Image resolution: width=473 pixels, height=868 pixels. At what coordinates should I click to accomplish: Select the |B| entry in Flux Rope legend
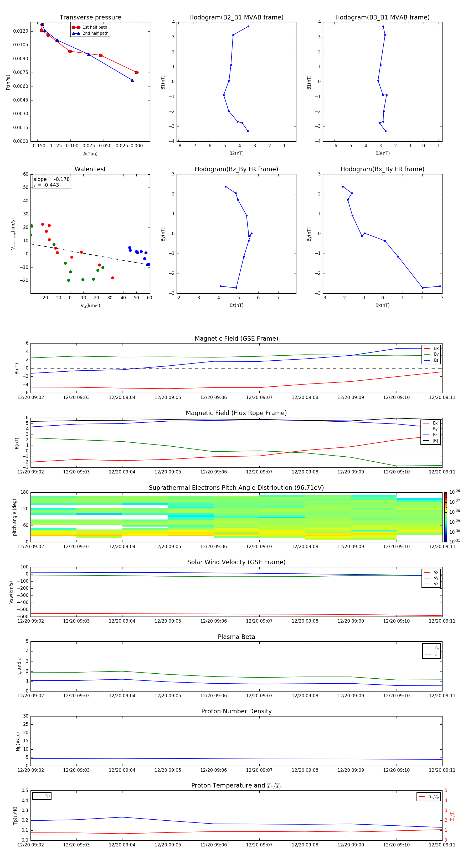tap(431, 441)
